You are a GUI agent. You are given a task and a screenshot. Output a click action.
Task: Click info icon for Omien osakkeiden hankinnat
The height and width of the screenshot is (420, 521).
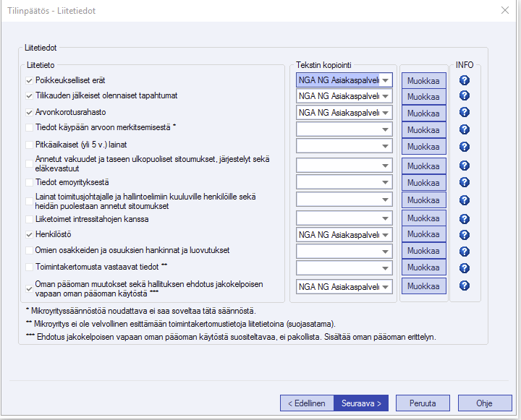tap(465, 252)
